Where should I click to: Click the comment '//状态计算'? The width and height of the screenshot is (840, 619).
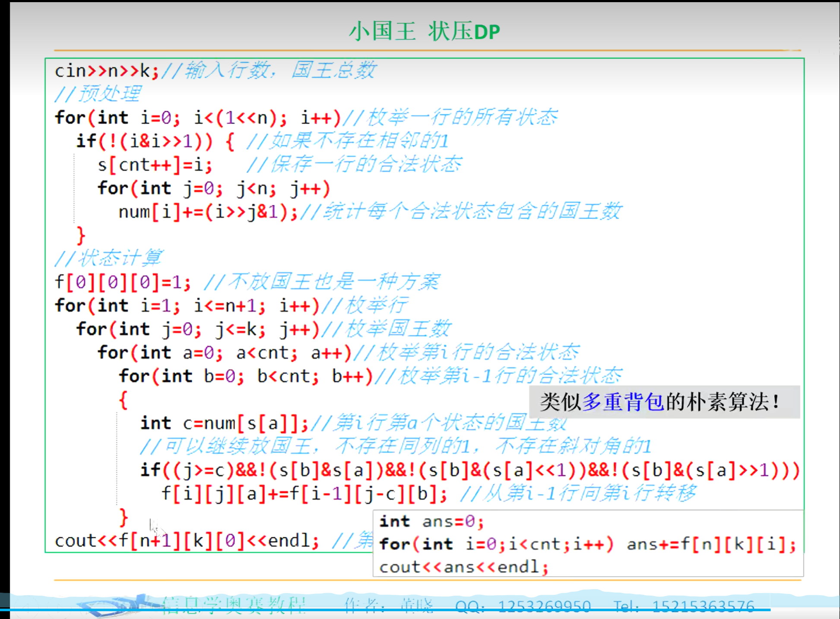click(108, 258)
